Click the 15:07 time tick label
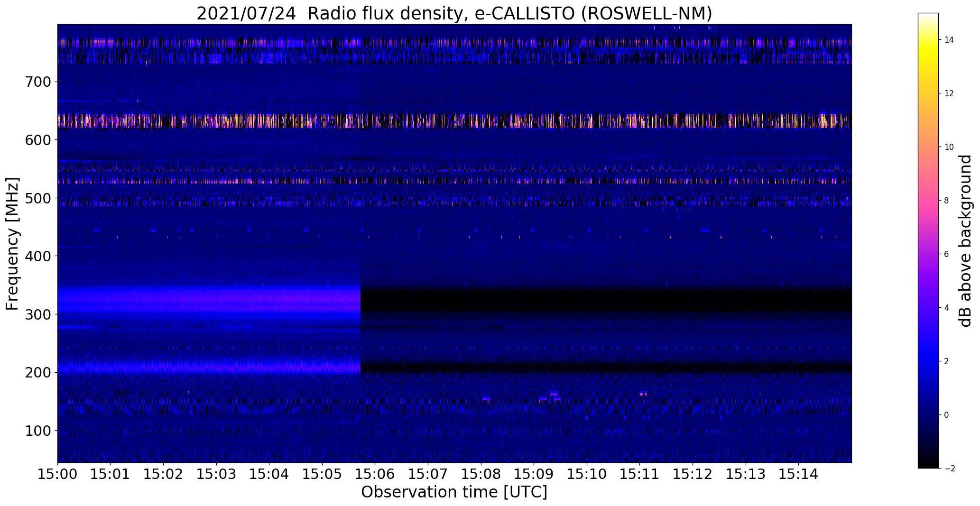The image size is (980, 506). coord(428,474)
